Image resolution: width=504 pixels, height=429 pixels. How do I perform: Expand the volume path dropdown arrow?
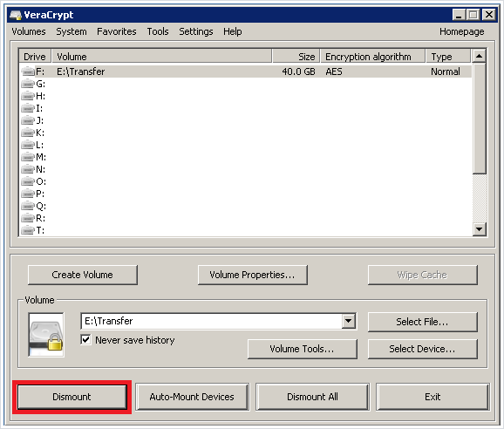349,321
